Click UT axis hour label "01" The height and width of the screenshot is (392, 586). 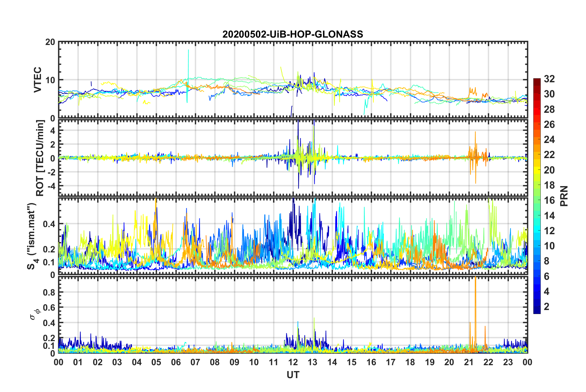pos(78,362)
